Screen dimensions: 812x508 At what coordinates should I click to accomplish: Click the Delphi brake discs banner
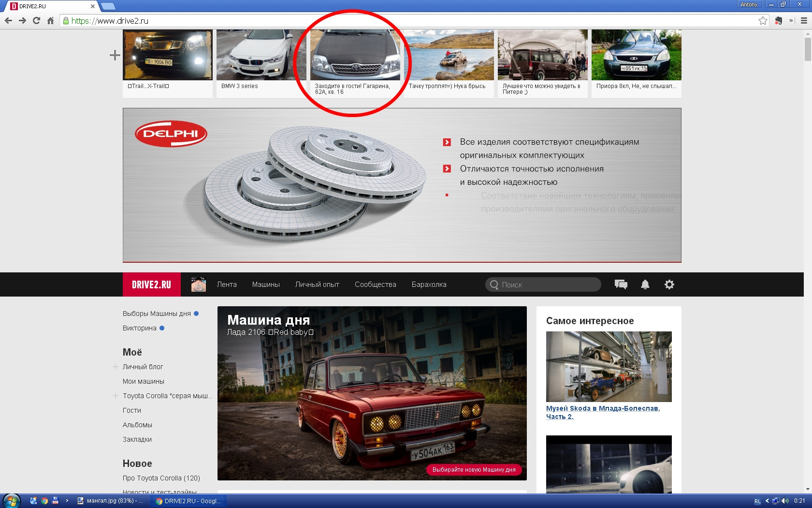pos(402,185)
